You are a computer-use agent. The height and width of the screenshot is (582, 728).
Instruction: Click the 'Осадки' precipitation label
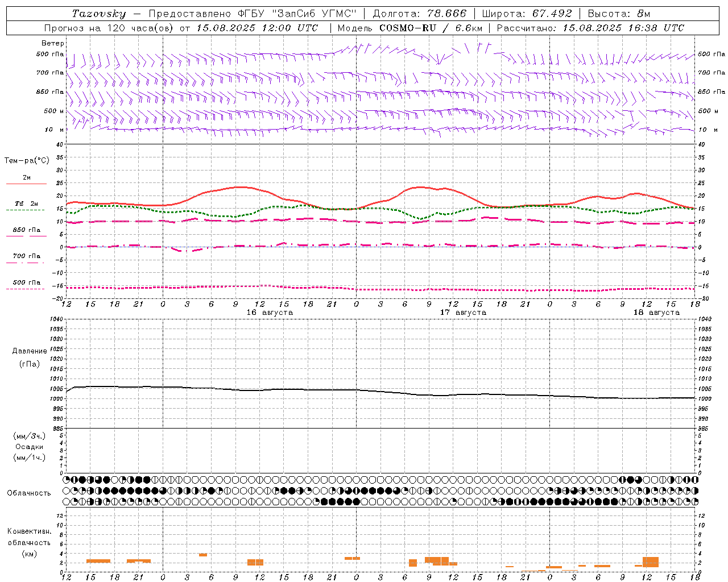pos(30,447)
